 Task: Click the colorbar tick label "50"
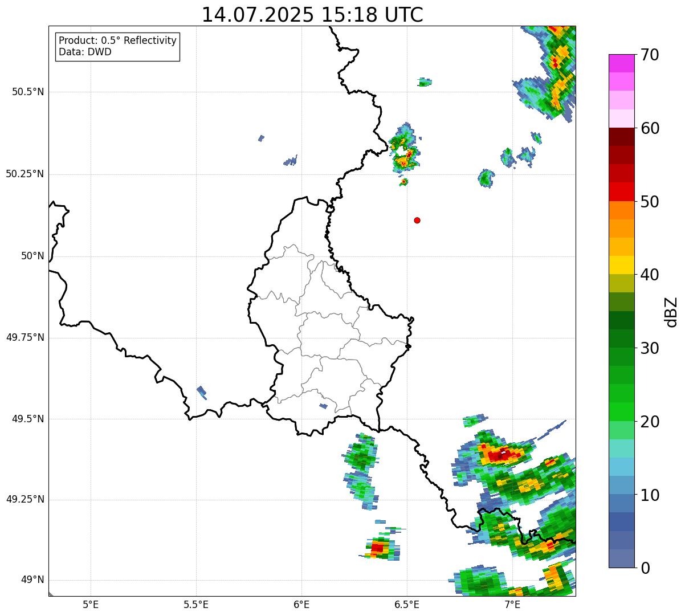point(650,202)
